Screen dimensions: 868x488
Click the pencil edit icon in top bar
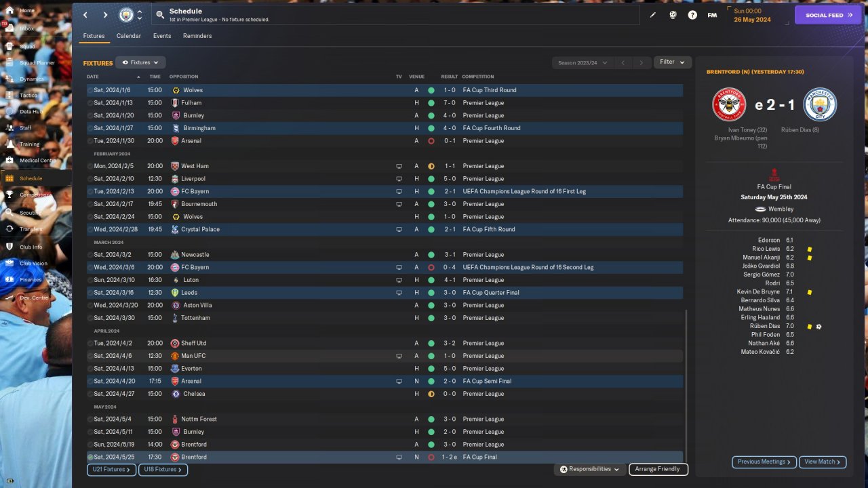click(653, 15)
